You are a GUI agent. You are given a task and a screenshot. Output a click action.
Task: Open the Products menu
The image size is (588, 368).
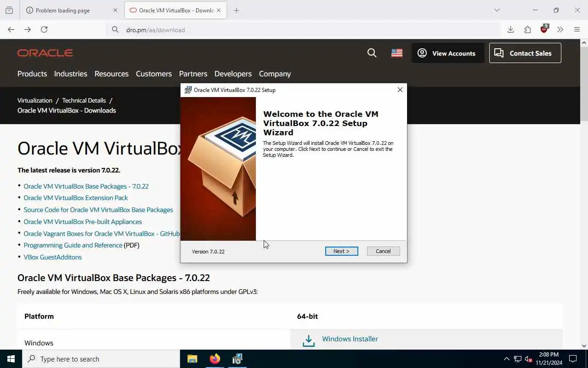(32, 74)
